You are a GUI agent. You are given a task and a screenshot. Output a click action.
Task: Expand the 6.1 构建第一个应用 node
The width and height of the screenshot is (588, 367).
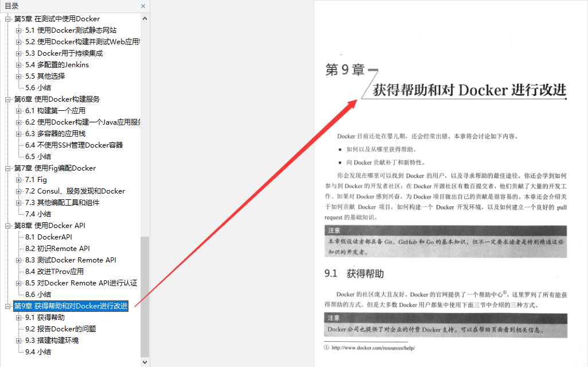(19, 111)
